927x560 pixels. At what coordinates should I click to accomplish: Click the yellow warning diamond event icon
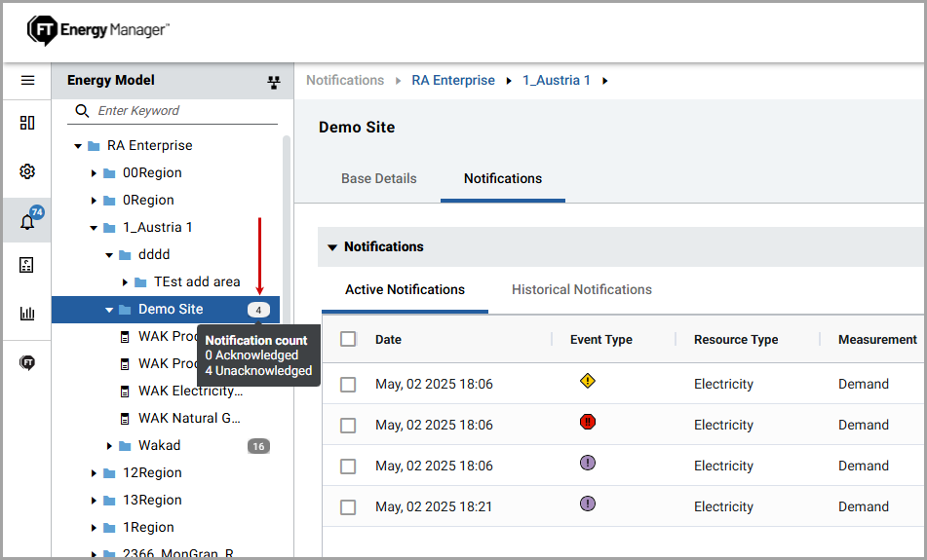587,381
